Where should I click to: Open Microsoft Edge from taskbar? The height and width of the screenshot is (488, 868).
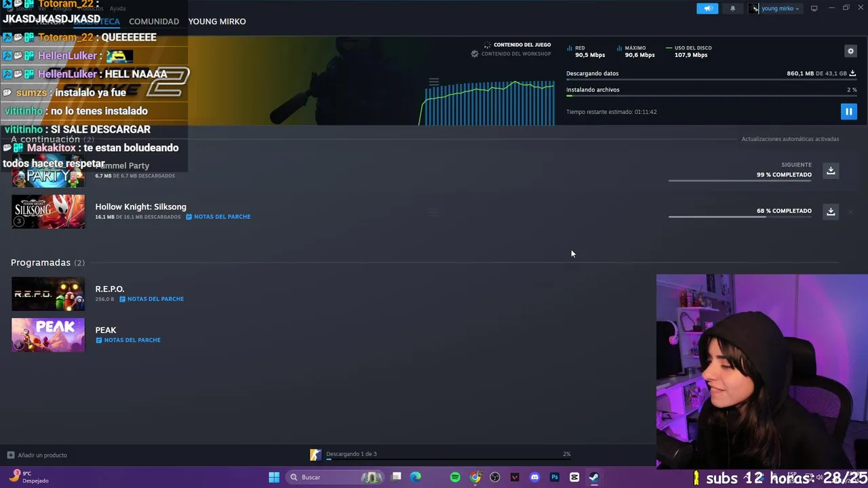pos(416,477)
